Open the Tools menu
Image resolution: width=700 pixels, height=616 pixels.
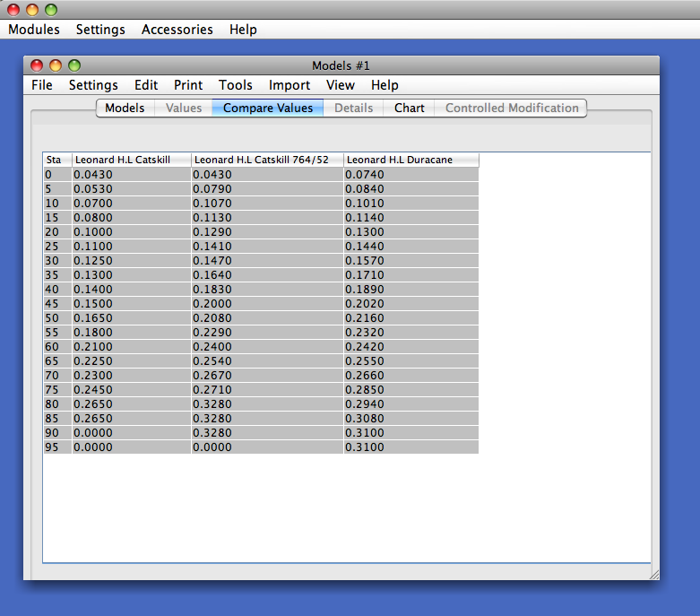click(x=235, y=85)
